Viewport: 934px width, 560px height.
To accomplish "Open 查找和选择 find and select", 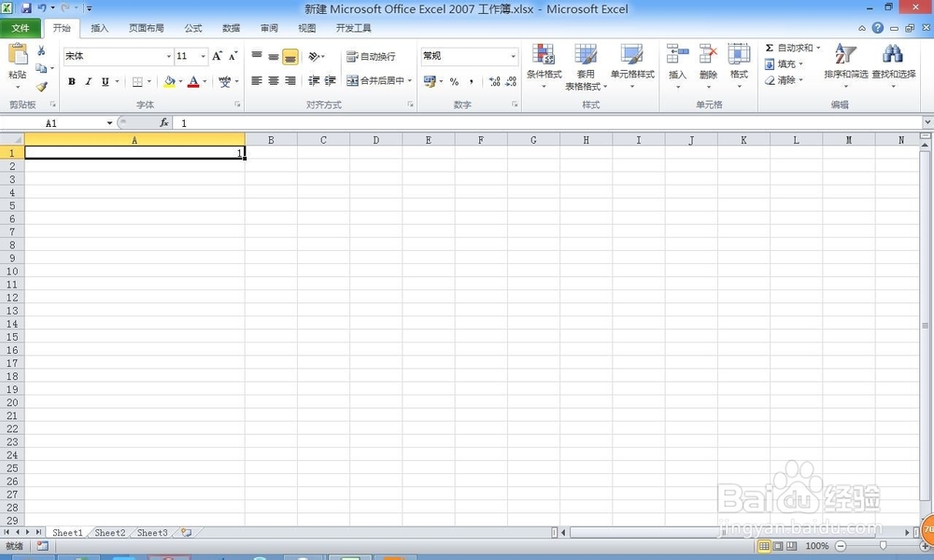I will (894, 66).
